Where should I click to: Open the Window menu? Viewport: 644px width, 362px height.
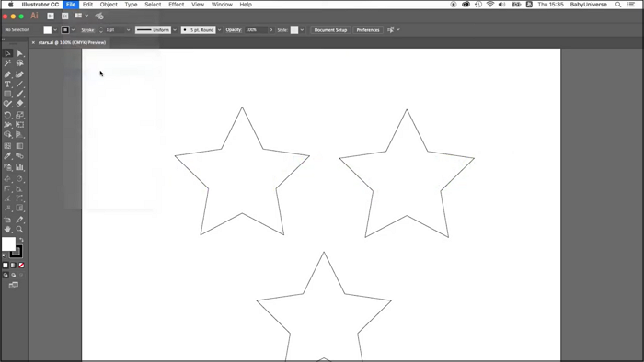(222, 5)
